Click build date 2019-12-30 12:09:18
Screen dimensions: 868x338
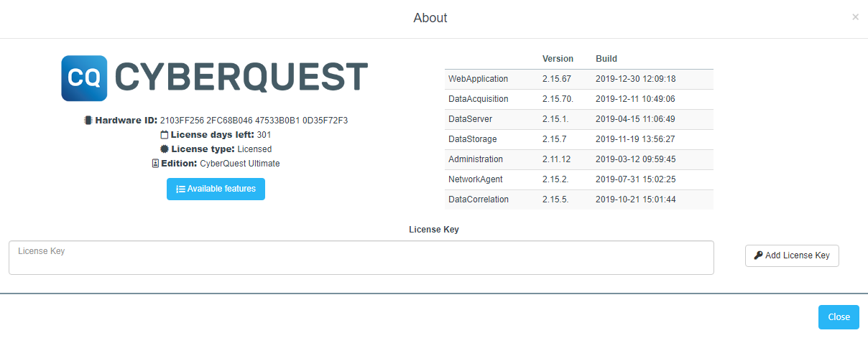point(635,79)
